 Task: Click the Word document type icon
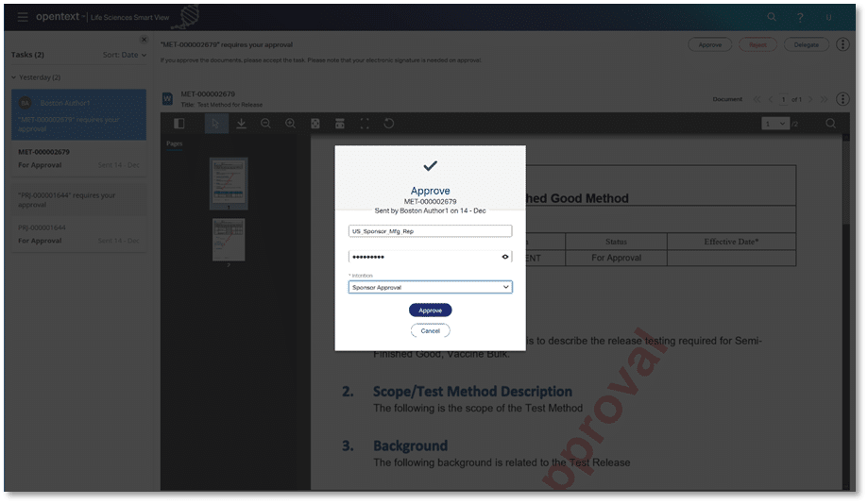pyautogui.click(x=167, y=99)
